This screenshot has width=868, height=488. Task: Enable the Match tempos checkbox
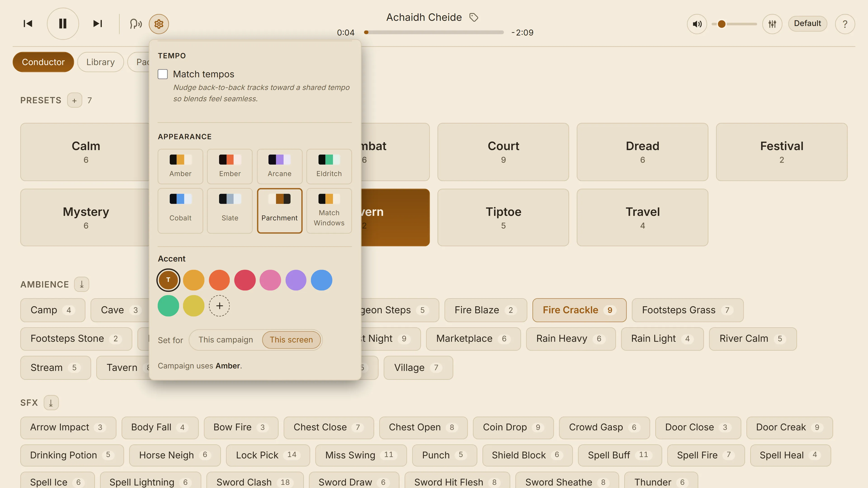point(163,74)
